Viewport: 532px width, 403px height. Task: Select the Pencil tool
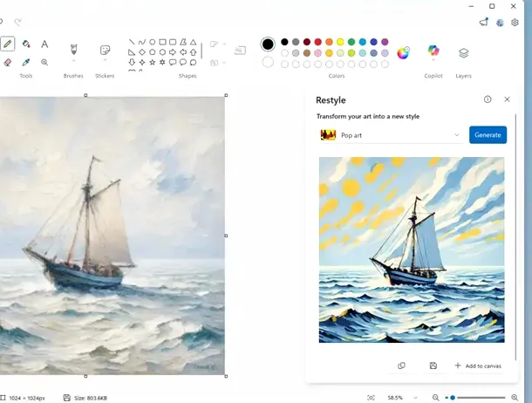pyautogui.click(x=8, y=44)
